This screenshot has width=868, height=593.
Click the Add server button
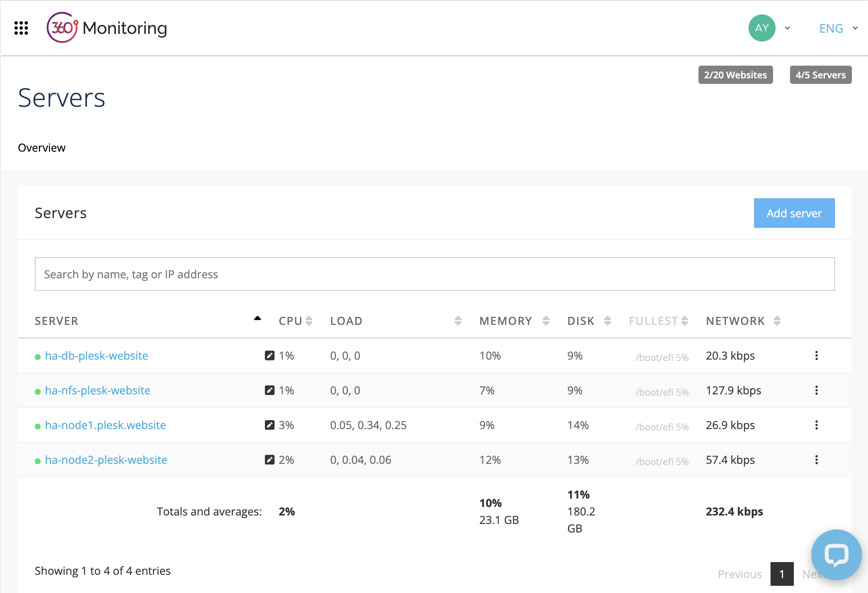point(794,213)
